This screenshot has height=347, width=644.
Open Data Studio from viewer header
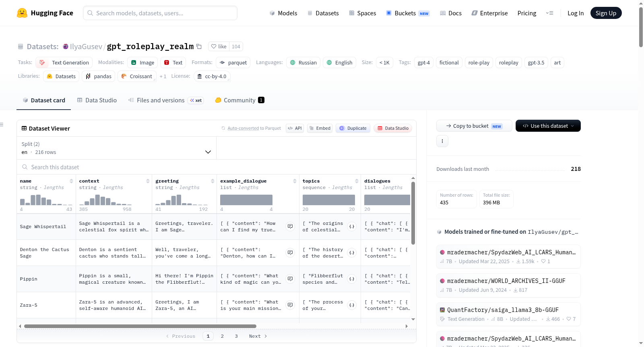pos(393,128)
